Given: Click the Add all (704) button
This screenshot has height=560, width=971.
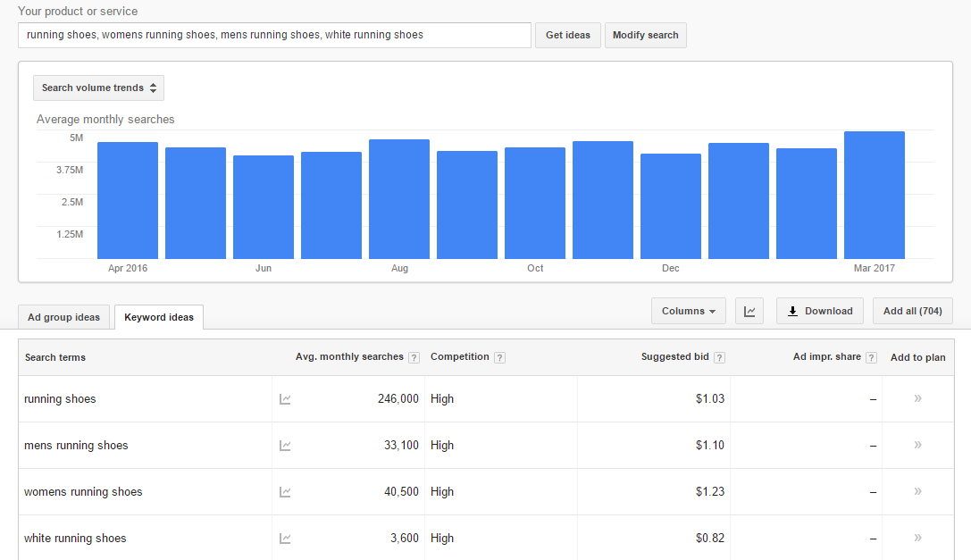Looking at the screenshot, I should click(913, 311).
